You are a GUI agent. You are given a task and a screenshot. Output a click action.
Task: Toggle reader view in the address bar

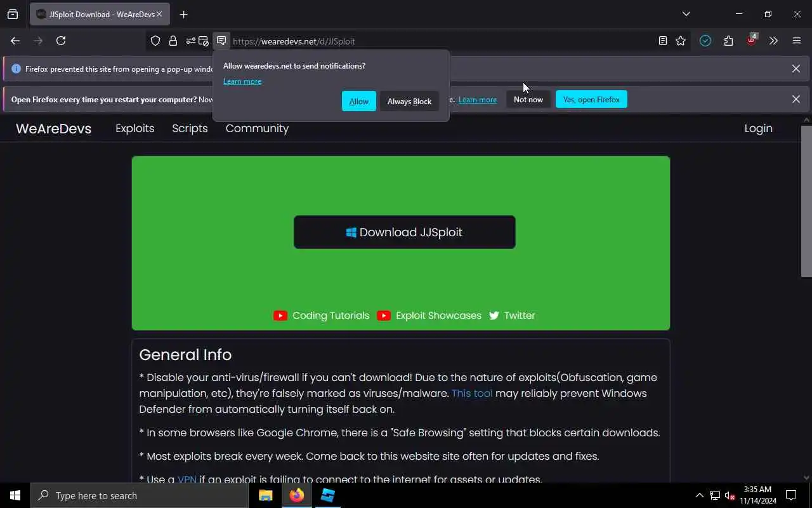(662, 41)
